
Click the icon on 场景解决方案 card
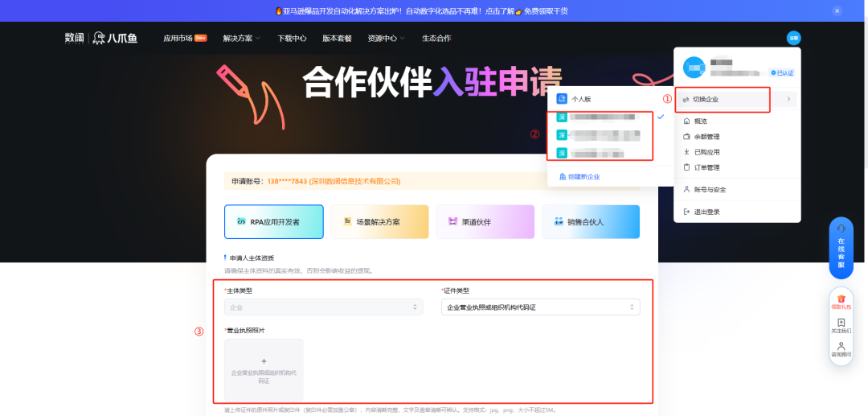pyautogui.click(x=348, y=221)
